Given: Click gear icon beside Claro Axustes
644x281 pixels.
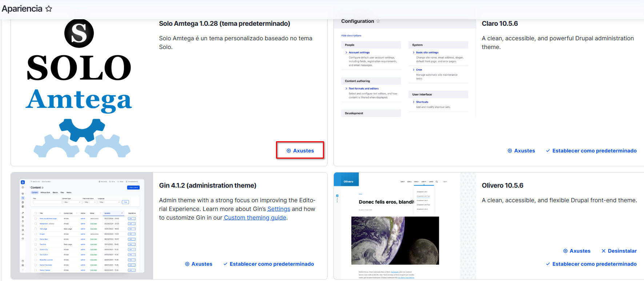Looking at the screenshot, I should [510, 151].
